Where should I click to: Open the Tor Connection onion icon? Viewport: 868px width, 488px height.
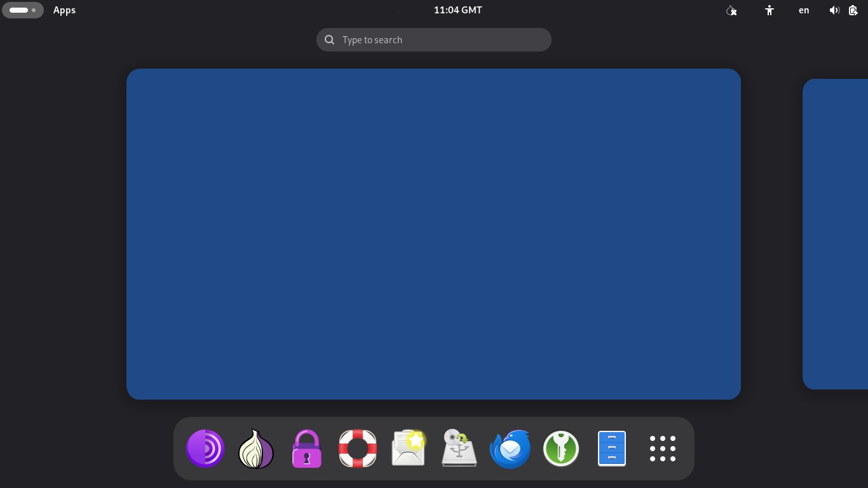(256, 449)
